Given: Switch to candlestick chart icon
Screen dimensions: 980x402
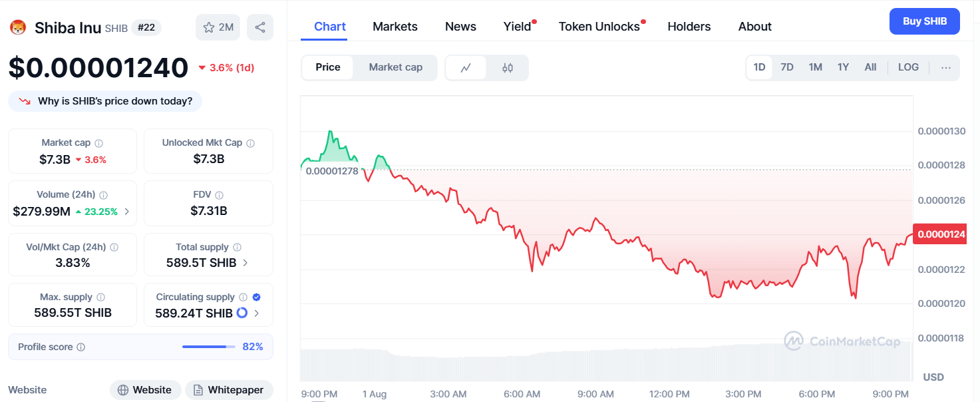Looking at the screenshot, I should (x=508, y=67).
